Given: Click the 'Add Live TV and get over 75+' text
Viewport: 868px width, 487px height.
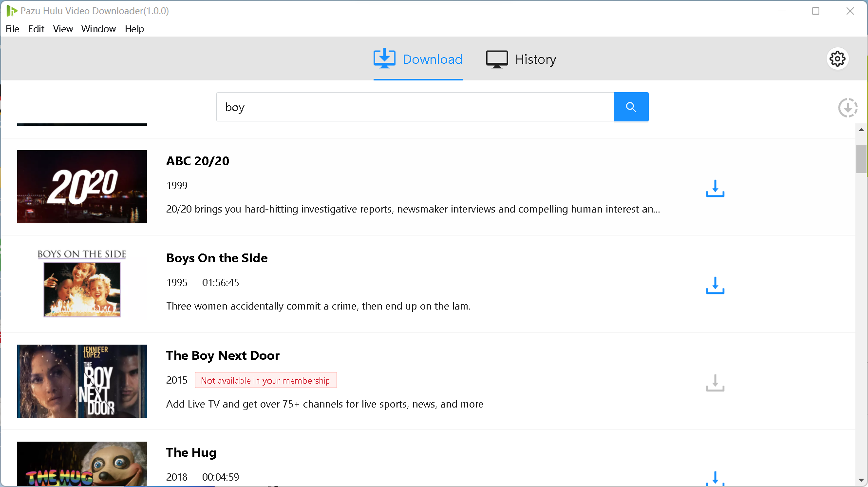Looking at the screenshot, I should point(325,404).
